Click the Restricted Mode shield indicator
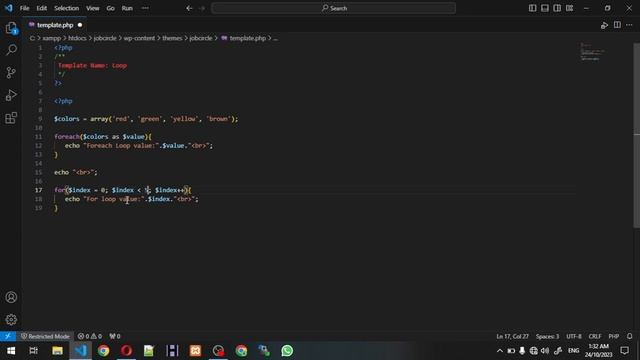The width and height of the screenshot is (640, 360). coord(45,336)
